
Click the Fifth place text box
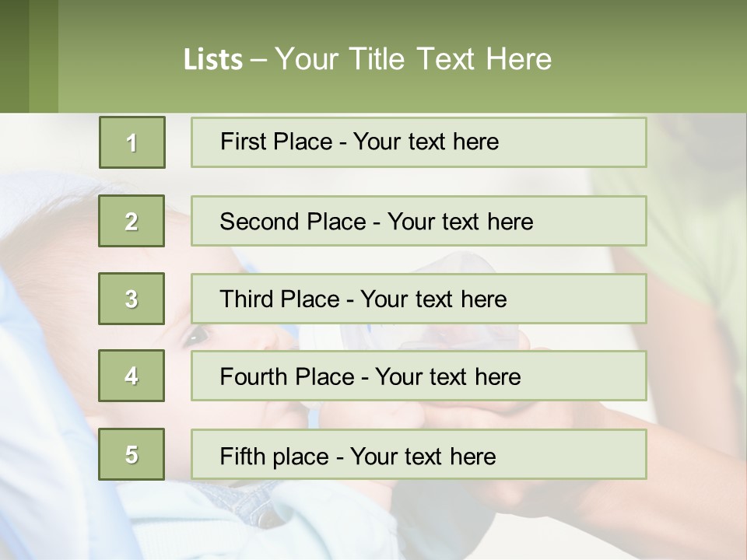click(419, 455)
